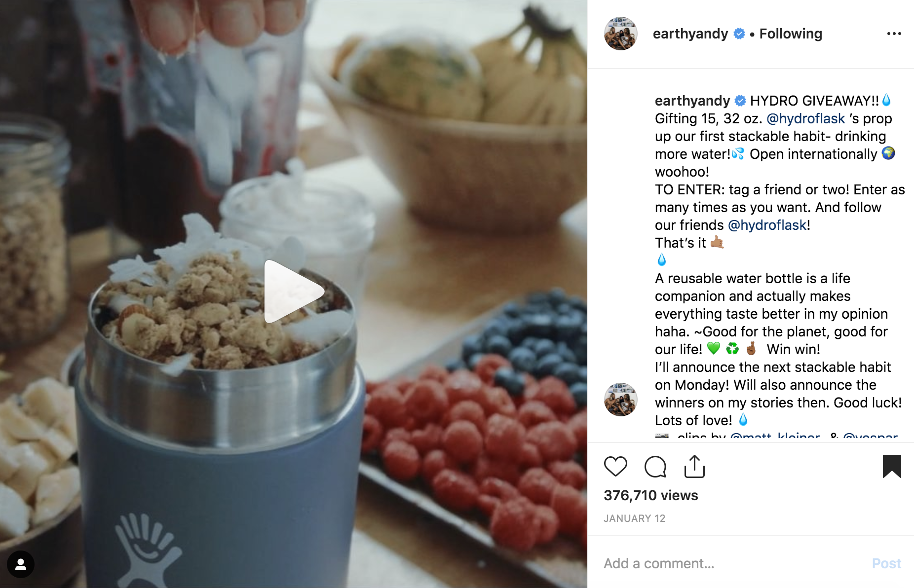Toggle the Following button
The image size is (914, 588).
click(x=791, y=34)
